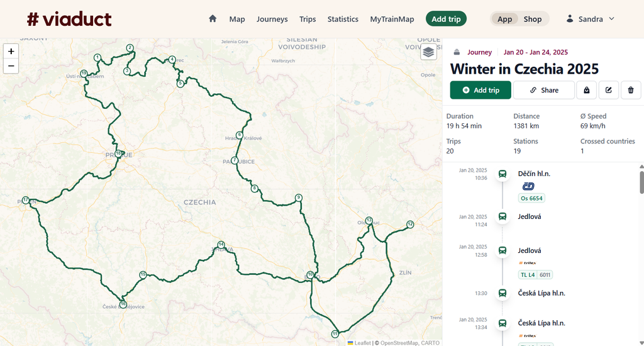Switch to the App toggle option

pyautogui.click(x=504, y=19)
